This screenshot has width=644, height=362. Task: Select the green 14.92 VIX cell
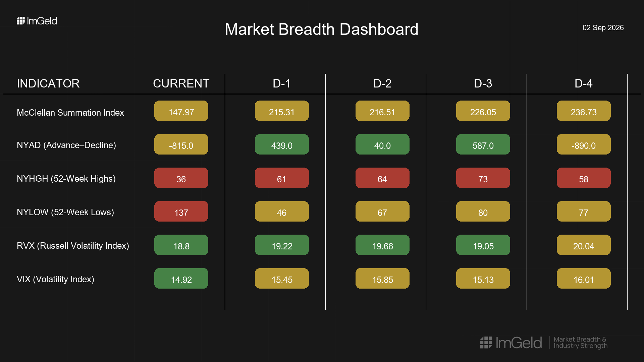pos(181,279)
